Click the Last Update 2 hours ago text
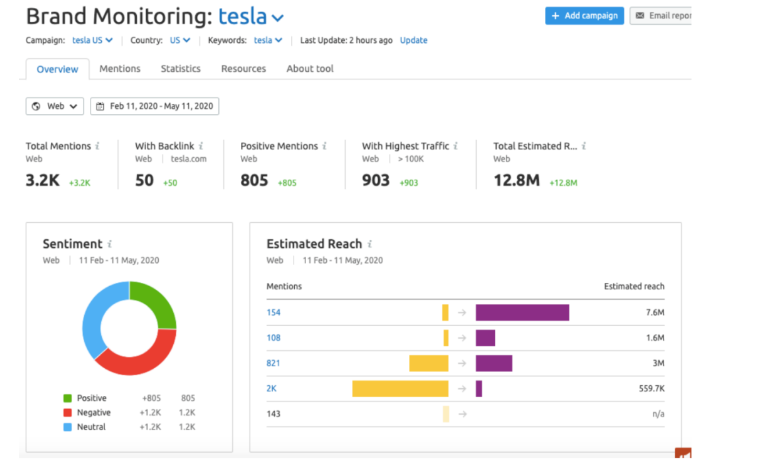This screenshot has height=466, width=768. pos(346,40)
